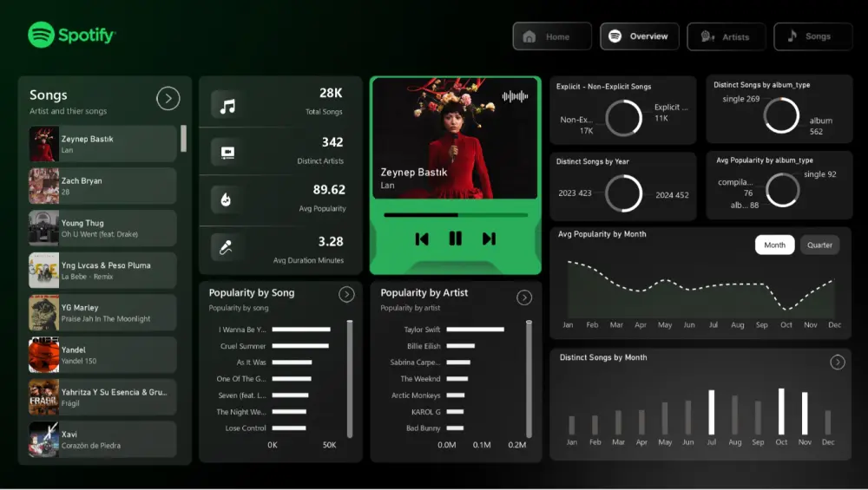Click the song progress bar
Screen dimensions: 868x490
(x=456, y=214)
